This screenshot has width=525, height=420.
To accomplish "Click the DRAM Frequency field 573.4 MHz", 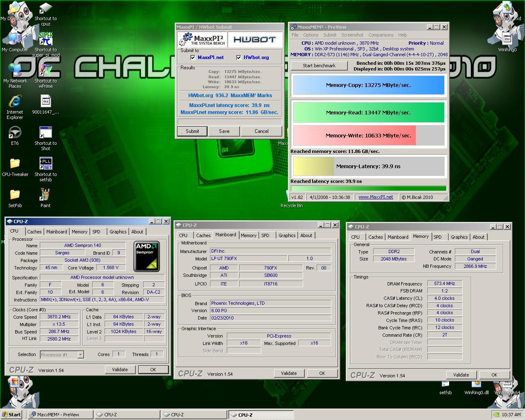I will (445, 283).
